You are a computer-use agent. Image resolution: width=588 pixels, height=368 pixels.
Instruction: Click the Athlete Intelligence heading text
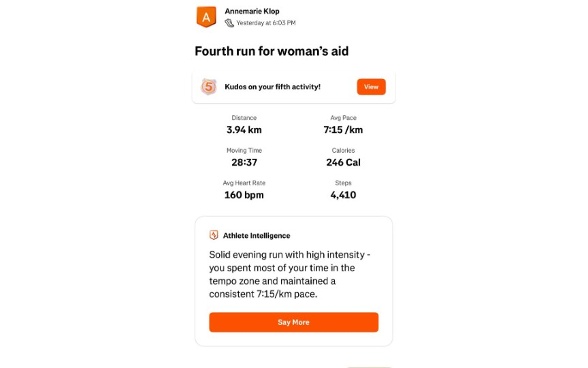click(x=257, y=236)
